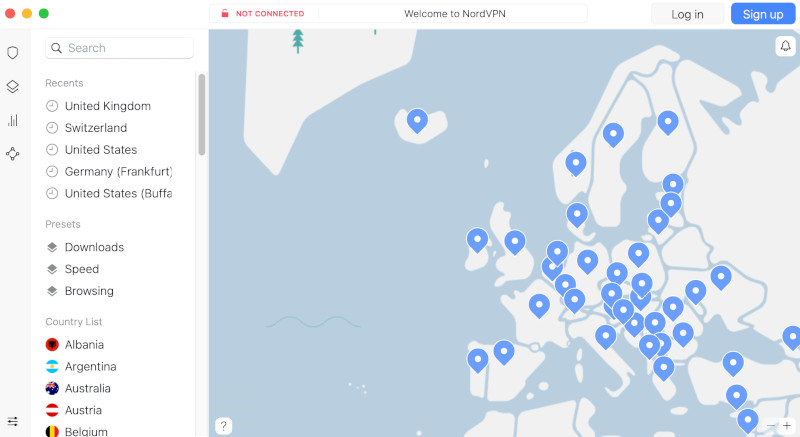Click the country list scrollbar thumb
The width and height of the screenshot is (800, 437).
tap(202, 114)
